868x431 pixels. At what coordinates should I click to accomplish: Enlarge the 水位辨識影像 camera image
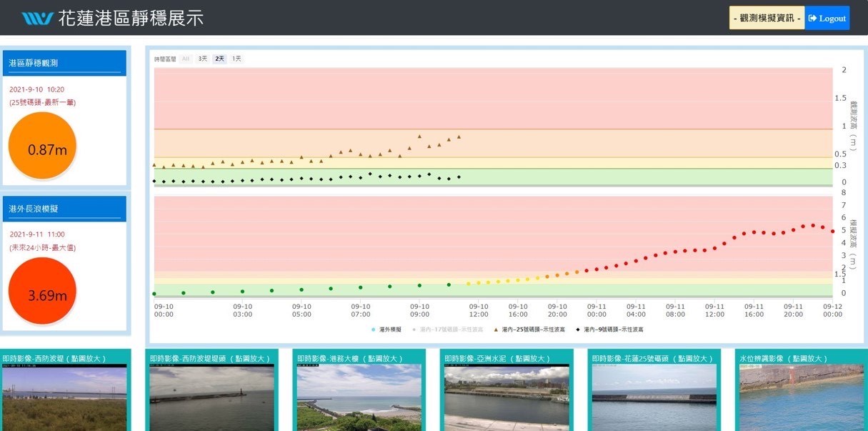pyautogui.click(x=802, y=397)
